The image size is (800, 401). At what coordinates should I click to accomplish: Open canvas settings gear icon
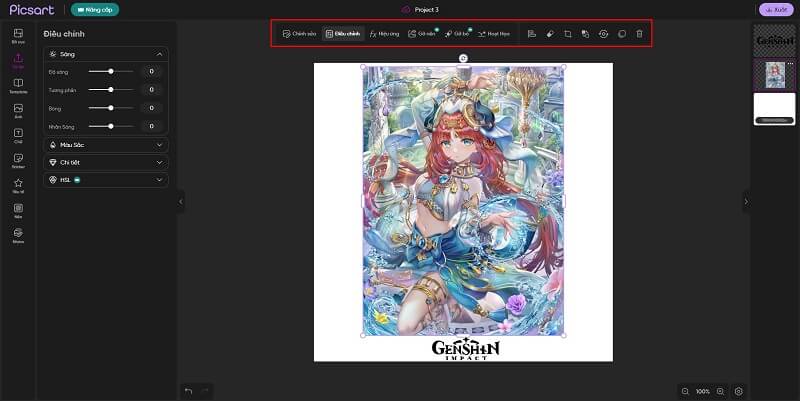[738, 391]
